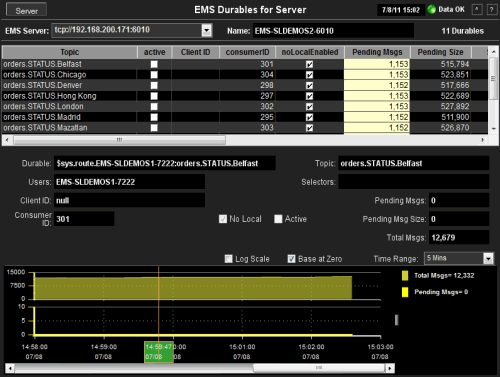Sort table by noLocalEnabled column header
The image size is (500, 377).
coord(310,52)
